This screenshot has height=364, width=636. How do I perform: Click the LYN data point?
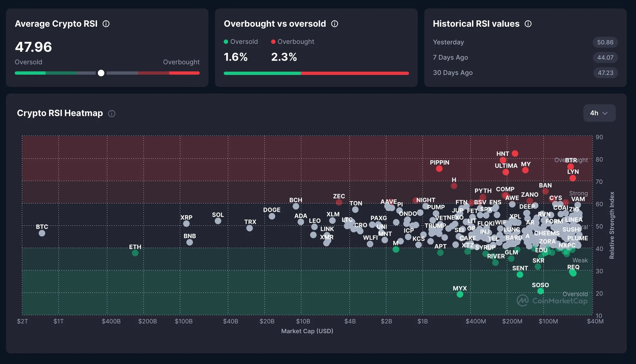[x=573, y=178]
